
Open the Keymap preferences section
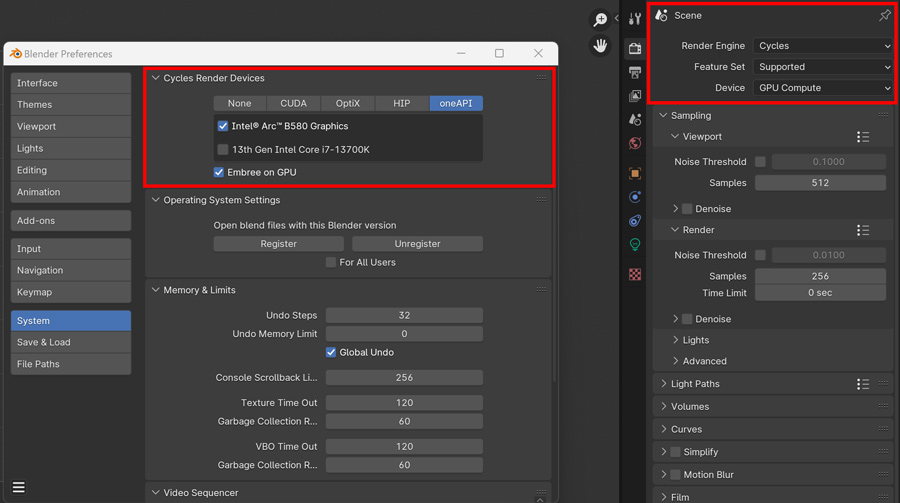(x=71, y=292)
